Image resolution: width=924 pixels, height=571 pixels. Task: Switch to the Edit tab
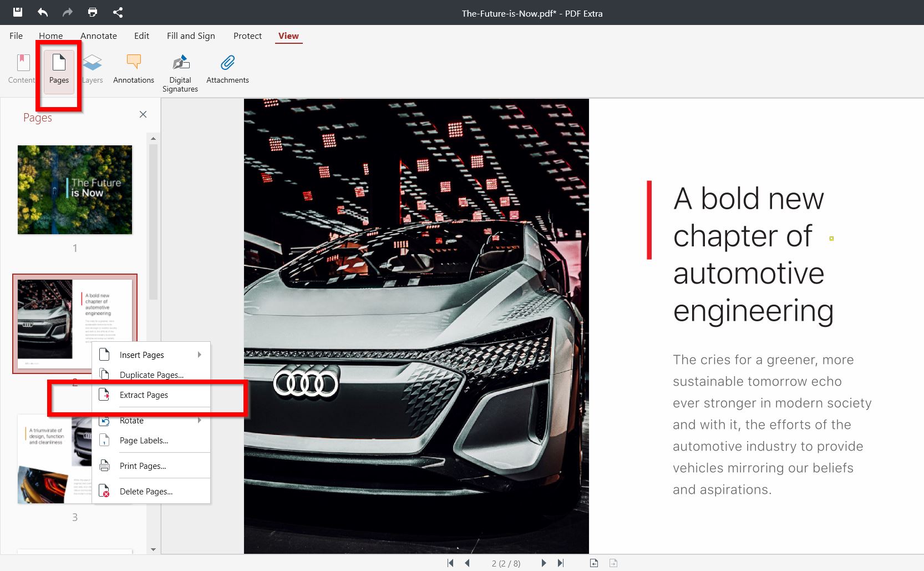[x=141, y=36]
